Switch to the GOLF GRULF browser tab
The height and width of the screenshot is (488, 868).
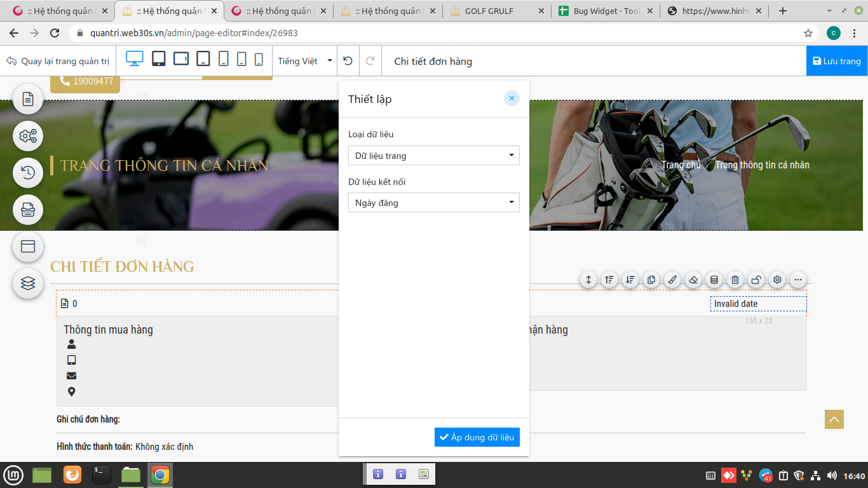coord(498,11)
